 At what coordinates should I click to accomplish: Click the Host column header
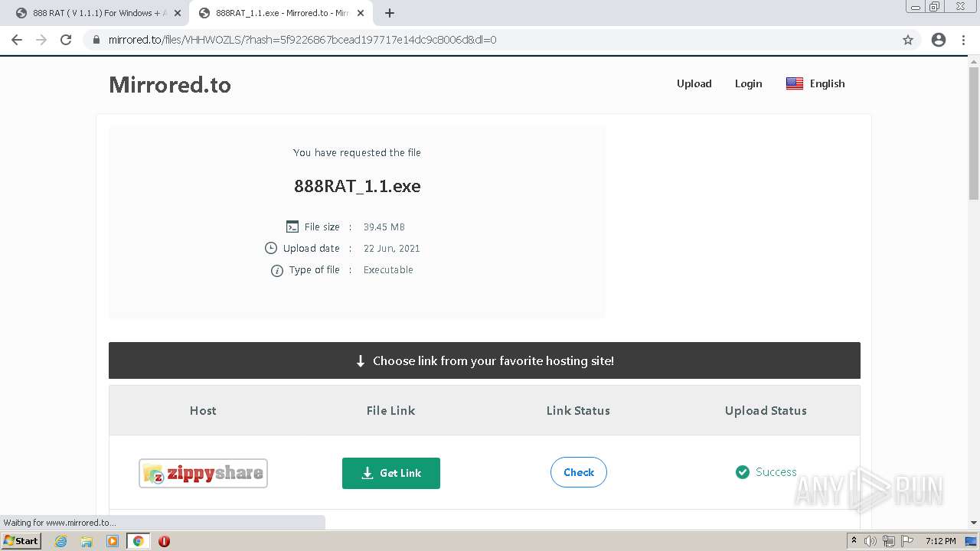[x=203, y=410]
